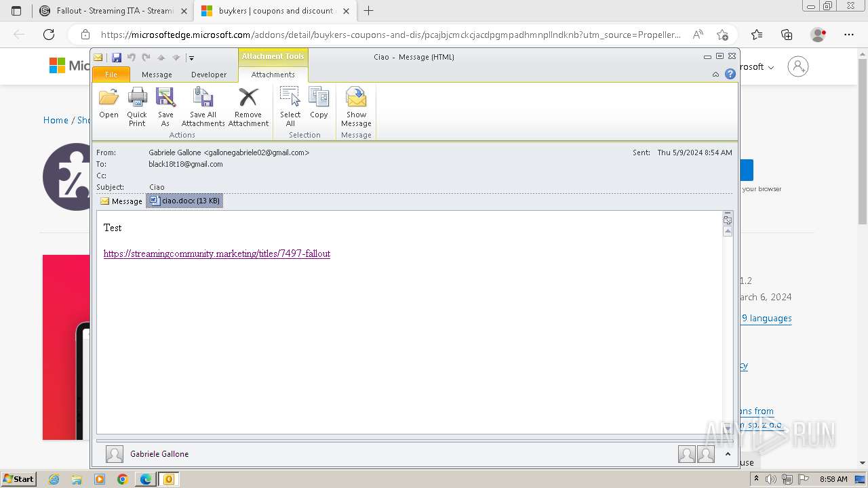The width and height of the screenshot is (868, 488).
Task: Switch to the Developer ribbon tab
Action: click(209, 75)
